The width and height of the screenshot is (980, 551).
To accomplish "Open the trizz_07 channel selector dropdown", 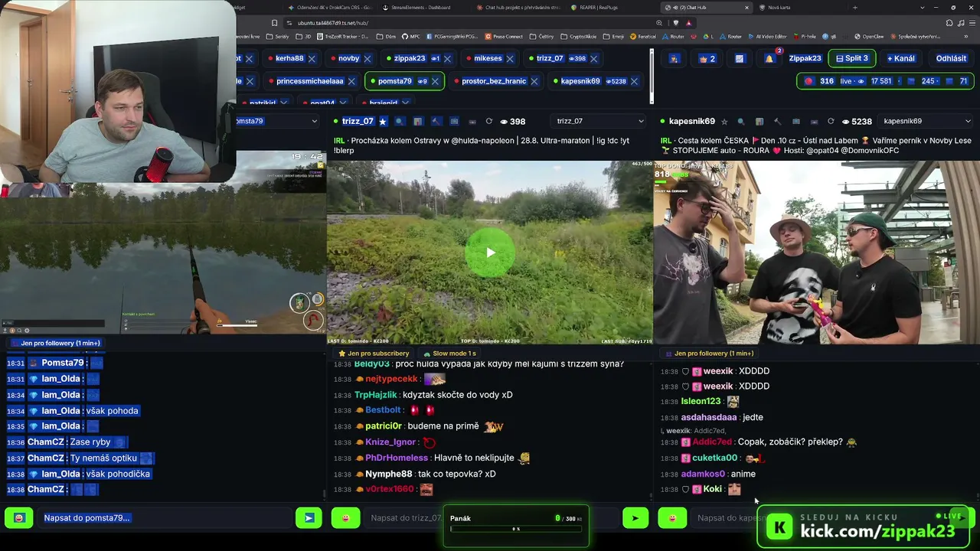I will point(599,121).
